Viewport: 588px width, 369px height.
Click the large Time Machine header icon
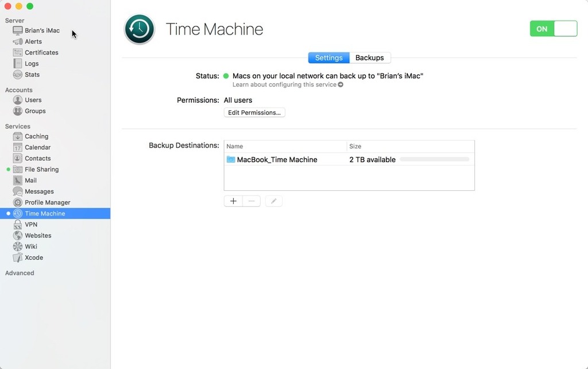click(140, 29)
